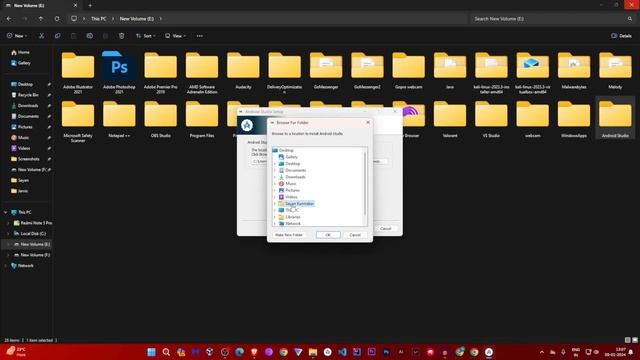
Task: Expand Documents node in folder tree
Action: [x=275, y=170]
